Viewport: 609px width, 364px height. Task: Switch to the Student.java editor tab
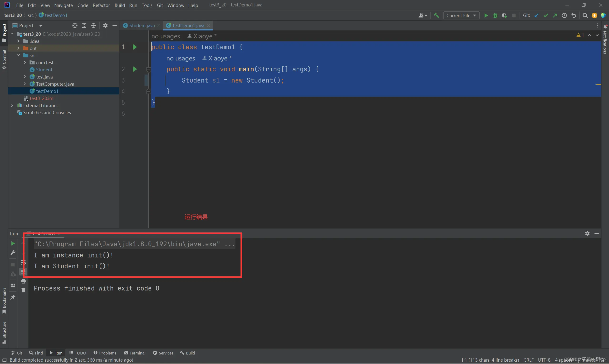pos(142,25)
